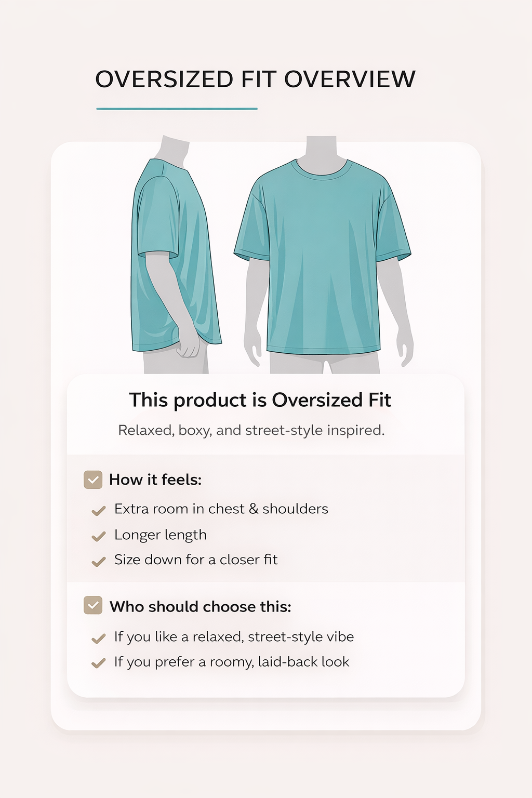Click the checkmark before "relaxed, street-style vibe"

pos(98,639)
